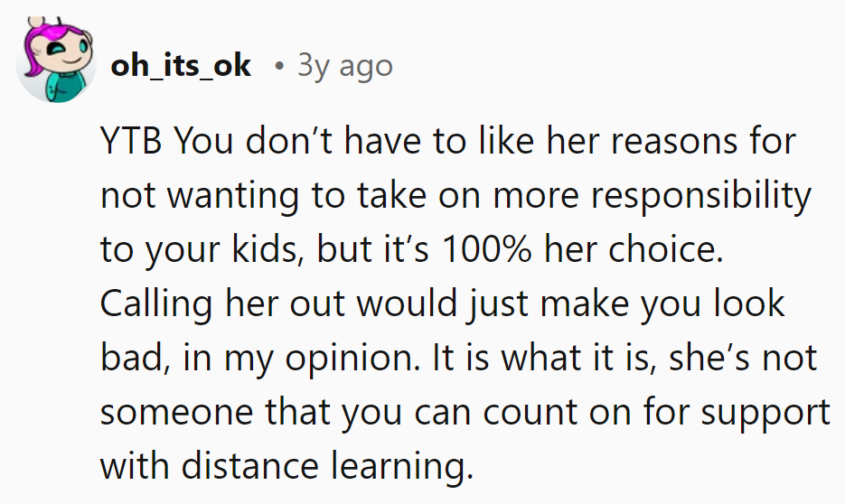Image resolution: width=845 pixels, height=504 pixels.
Task: Click the pink-haired Snoo avatar
Action: point(56,63)
